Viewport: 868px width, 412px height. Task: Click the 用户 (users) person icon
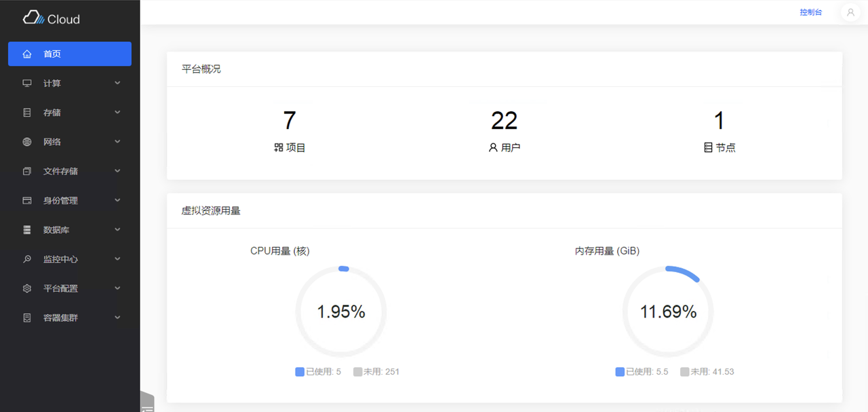[x=492, y=147]
